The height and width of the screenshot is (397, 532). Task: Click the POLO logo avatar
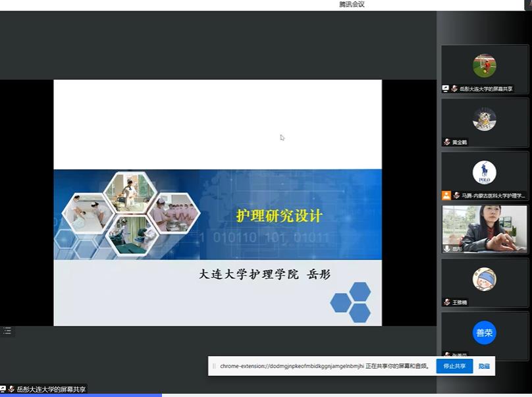[x=484, y=172]
